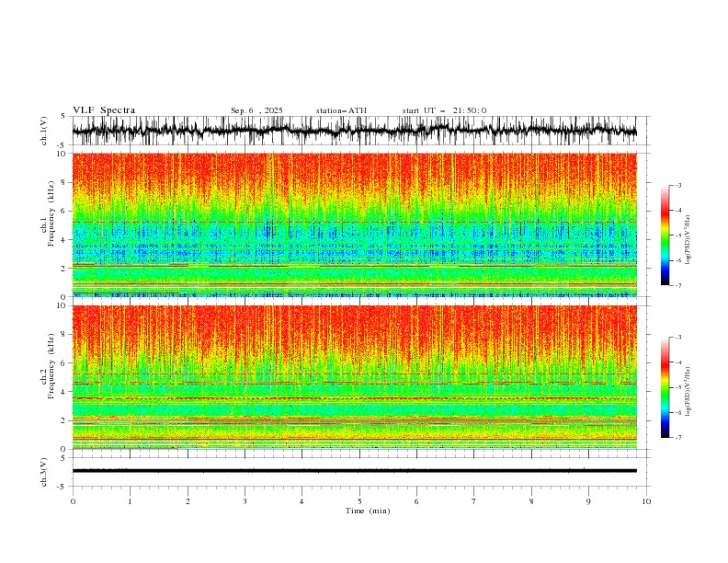Click the "VLF Spectra" plot title
The image size is (728, 563).
coord(104,110)
